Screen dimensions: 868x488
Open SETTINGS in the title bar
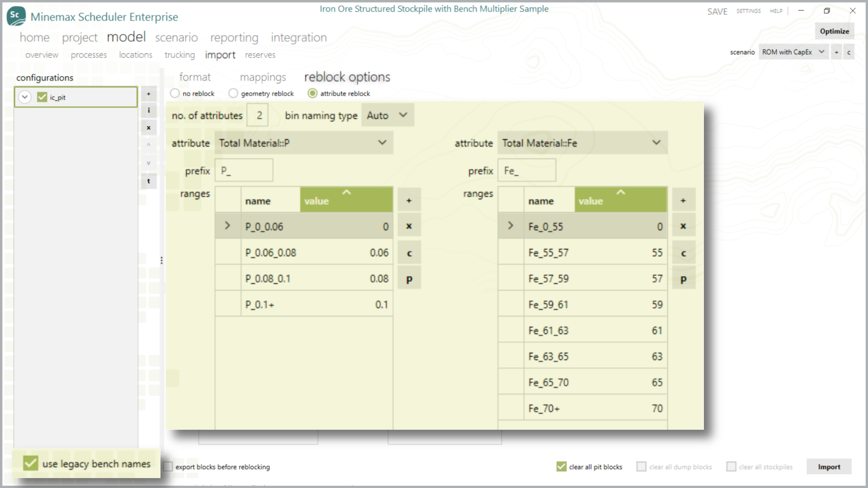click(x=749, y=11)
